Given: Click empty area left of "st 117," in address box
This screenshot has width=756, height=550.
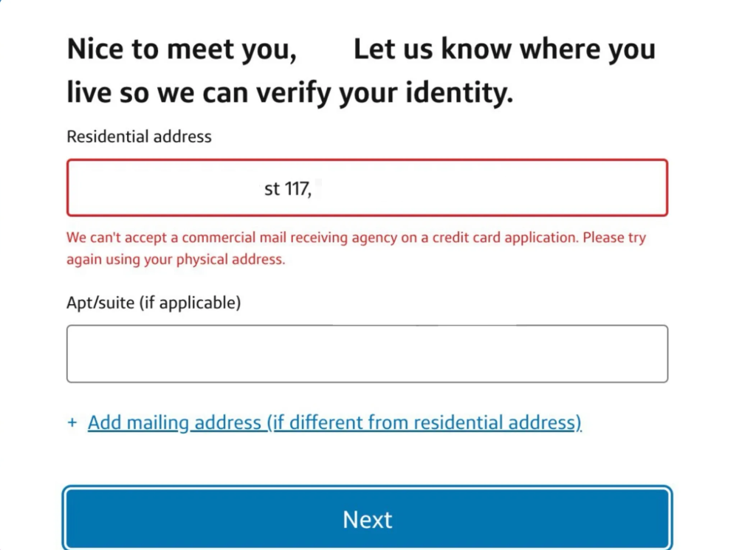Looking at the screenshot, I should (162, 189).
